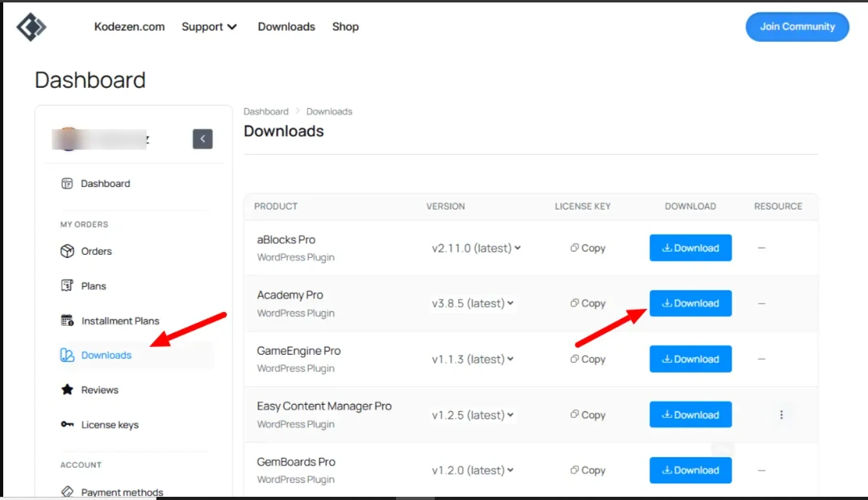Select Orders in the sidebar
This screenshot has width=868, height=500.
click(x=96, y=251)
